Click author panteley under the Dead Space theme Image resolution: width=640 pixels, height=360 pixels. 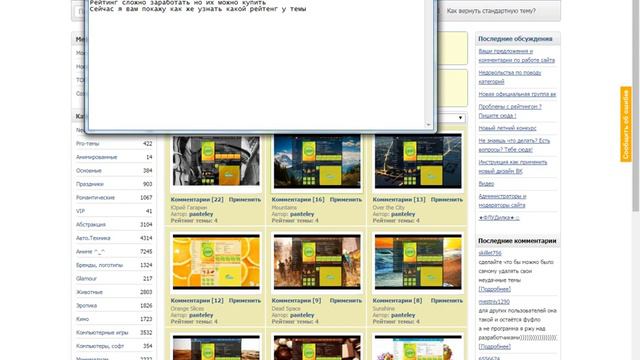pos(302,315)
